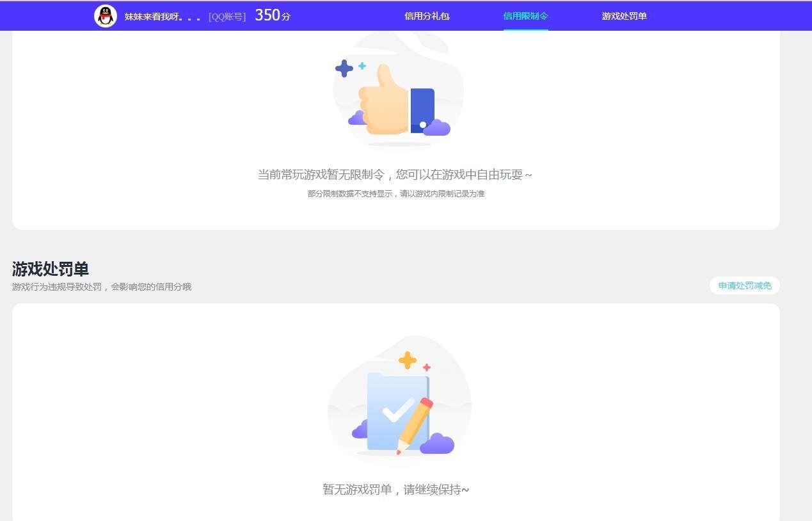Click the 申请处罚减免 button
The width and height of the screenshot is (812, 521).
click(x=744, y=285)
